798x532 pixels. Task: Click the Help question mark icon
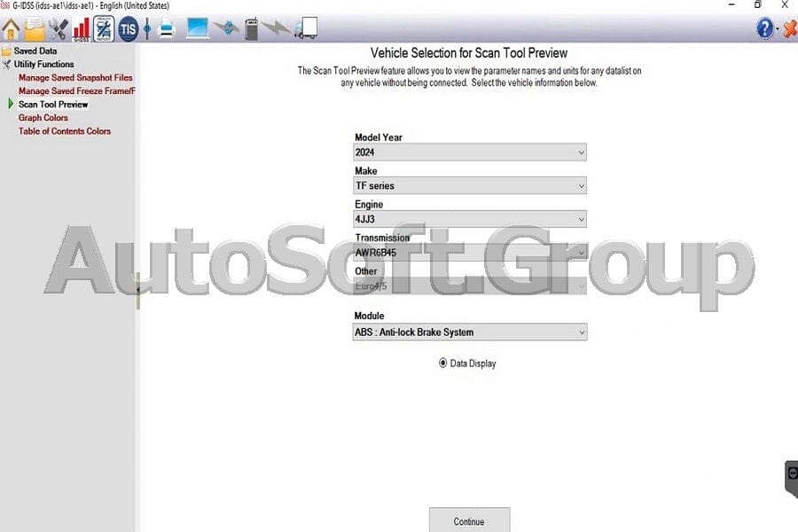(763, 27)
